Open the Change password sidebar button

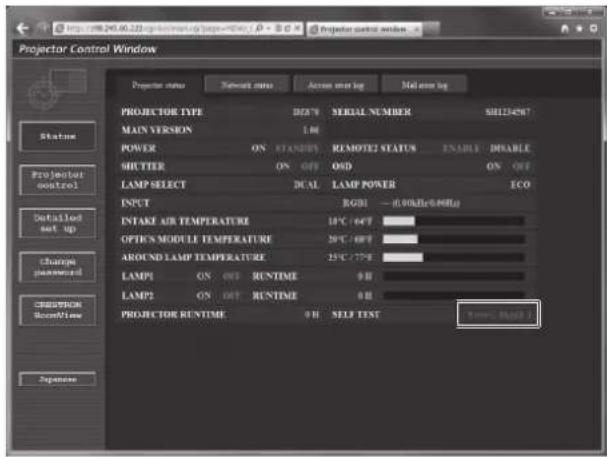pyautogui.click(x=58, y=267)
